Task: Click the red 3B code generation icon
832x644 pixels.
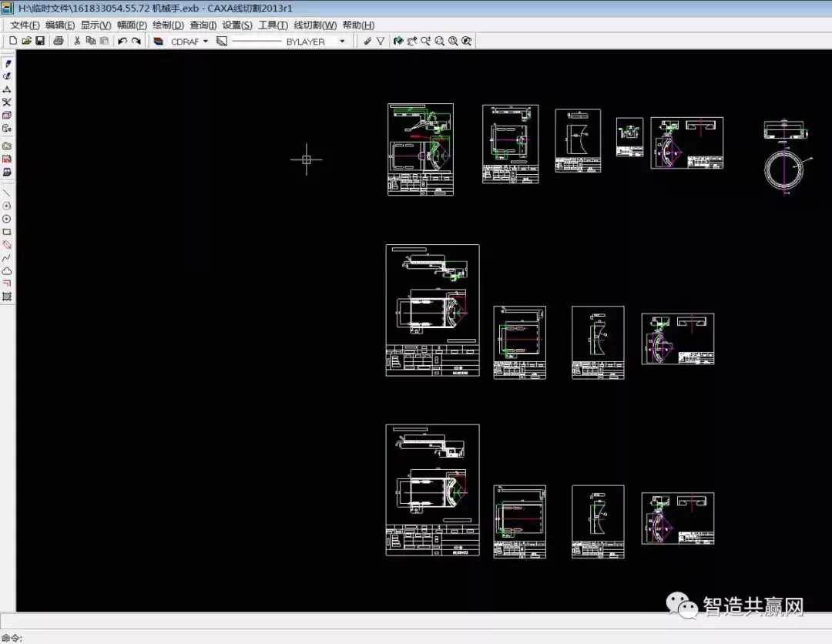Action: (x=7, y=159)
